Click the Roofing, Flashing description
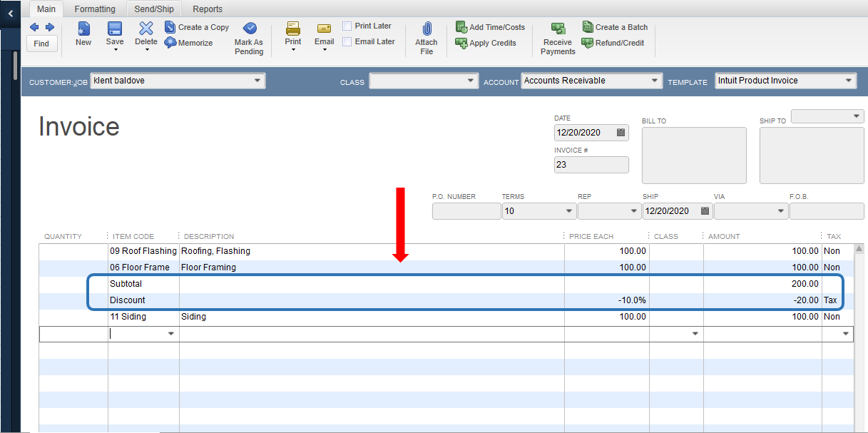This screenshot has width=868, height=433. click(x=372, y=251)
